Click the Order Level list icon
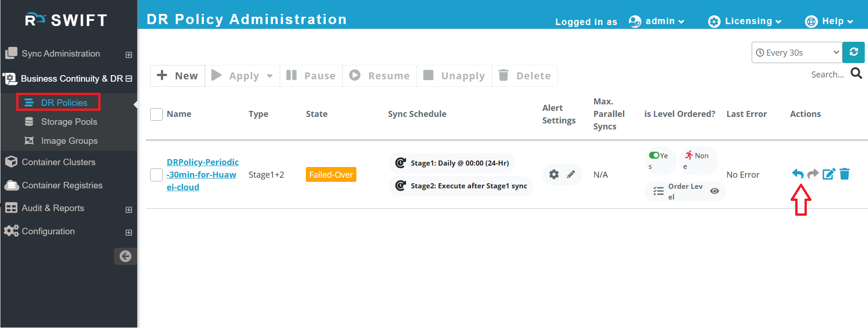This screenshot has height=328, width=868. (x=658, y=191)
